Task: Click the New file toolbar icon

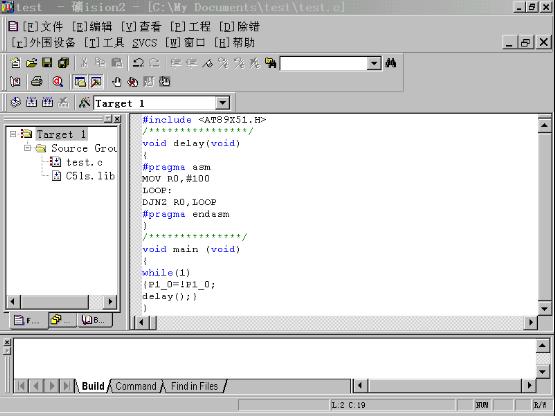Action: point(15,63)
